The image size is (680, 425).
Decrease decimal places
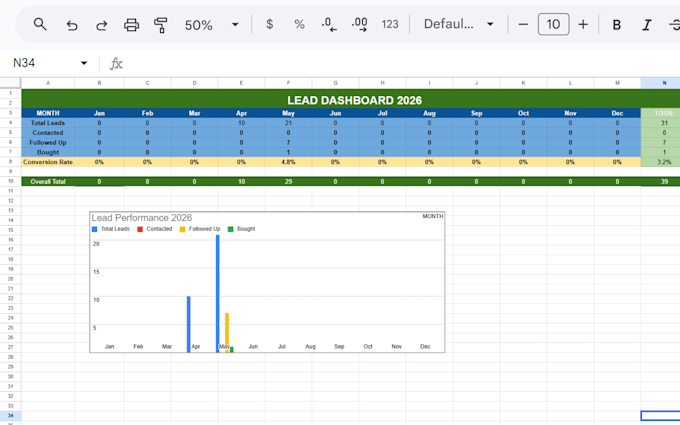pos(329,25)
